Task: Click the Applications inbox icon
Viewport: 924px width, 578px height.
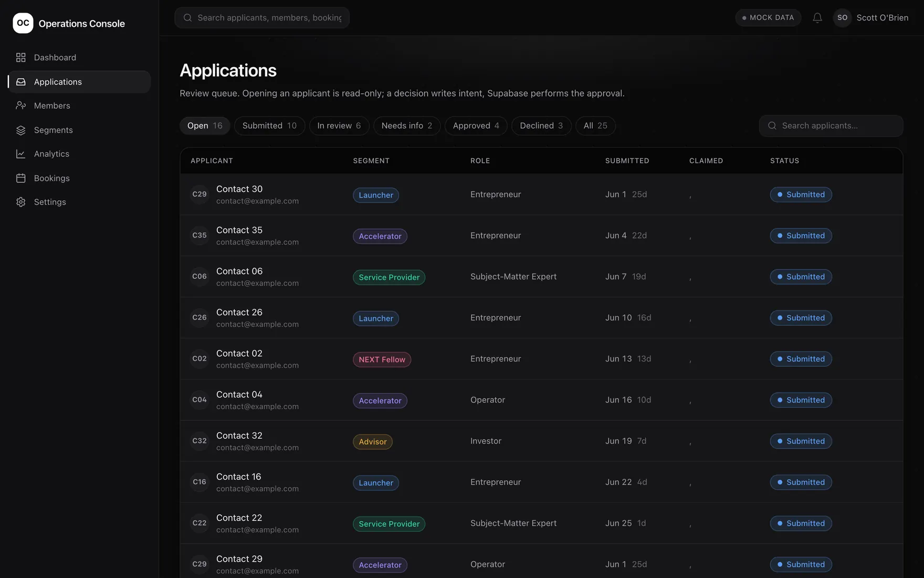Action: pos(21,82)
